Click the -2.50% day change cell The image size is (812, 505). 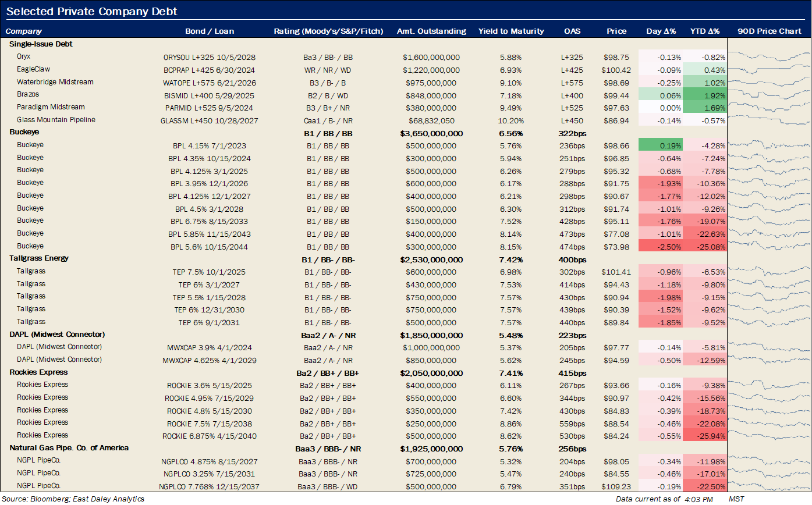click(x=661, y=246)
